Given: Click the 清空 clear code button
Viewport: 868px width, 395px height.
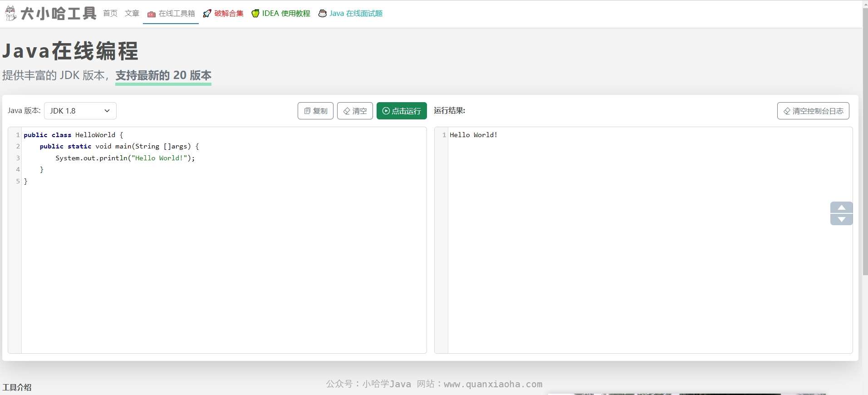Looking at the screenshot, I should [355, 111].
